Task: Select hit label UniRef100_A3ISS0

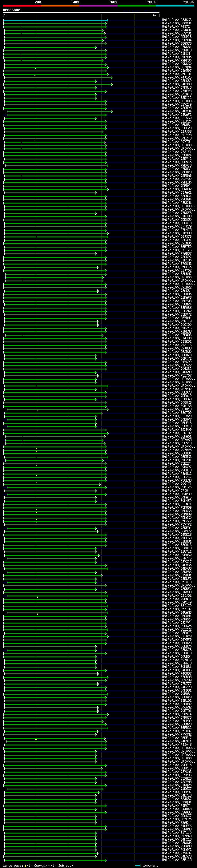Action: (177, 118)
